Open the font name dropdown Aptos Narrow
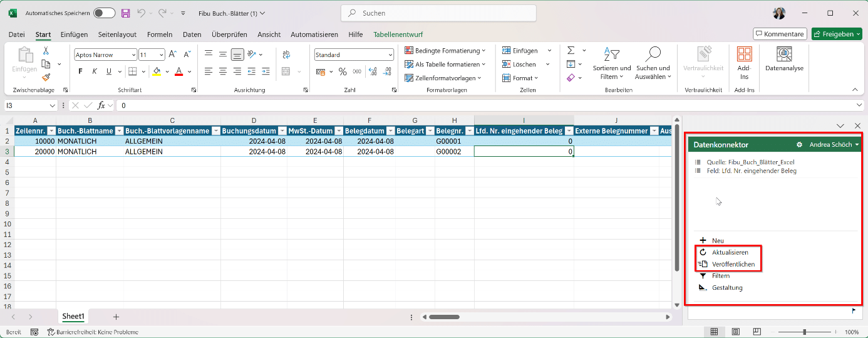 (105, 55)
